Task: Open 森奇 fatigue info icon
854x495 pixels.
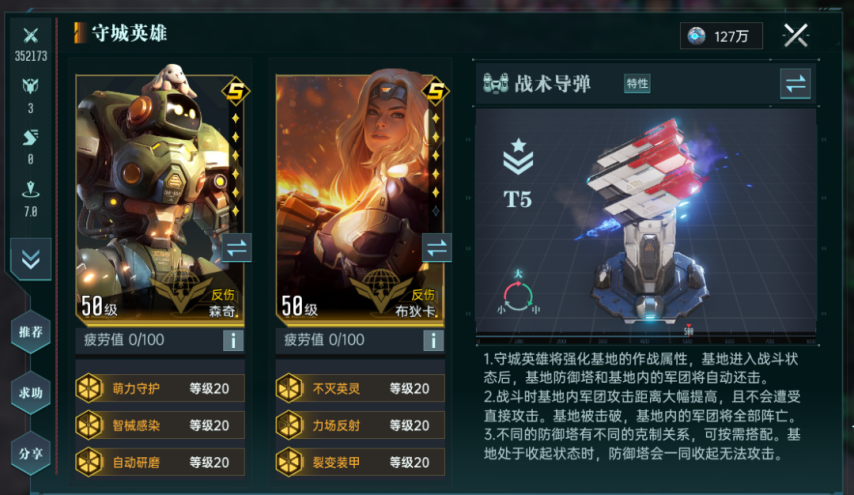Action: (x=233, y=340)
